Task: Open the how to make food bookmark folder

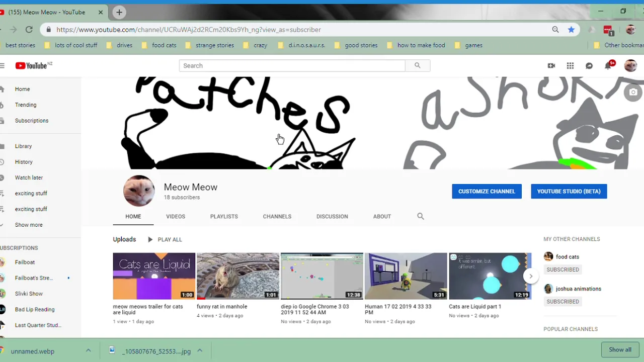Action: [416, 45]
